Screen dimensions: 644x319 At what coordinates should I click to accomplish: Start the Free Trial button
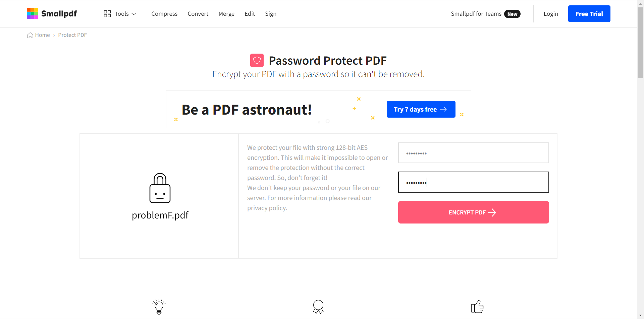(x=589, y=14)
